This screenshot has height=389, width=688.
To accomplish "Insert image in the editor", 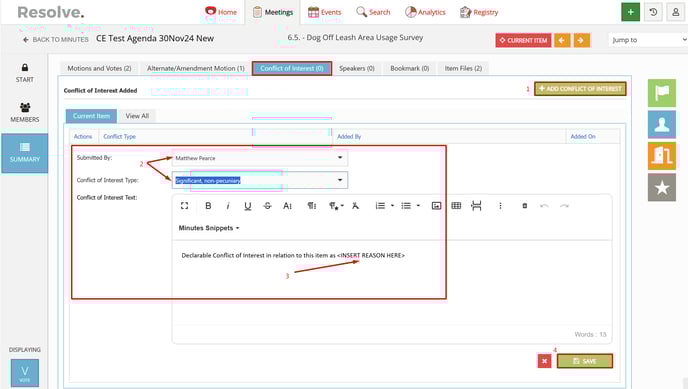I will 436,206.
